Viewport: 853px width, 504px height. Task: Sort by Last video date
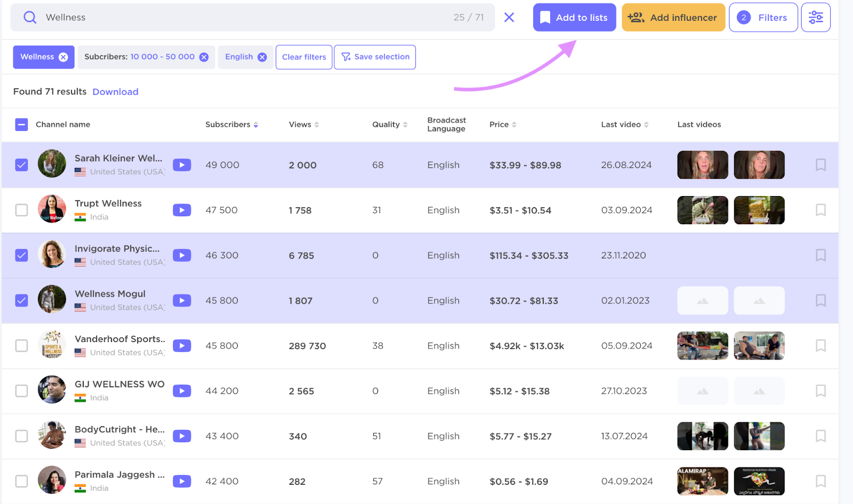(x=647, y=124)
